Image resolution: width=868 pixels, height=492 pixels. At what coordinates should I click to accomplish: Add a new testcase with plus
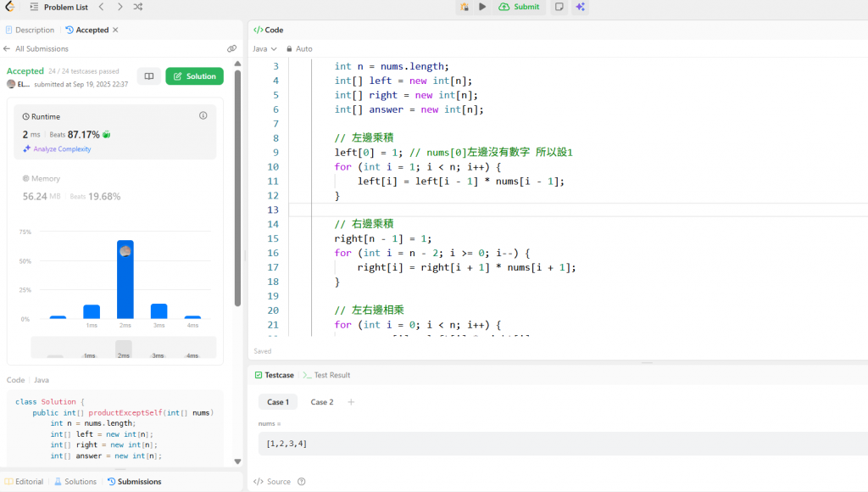click(x=351, y=402)
